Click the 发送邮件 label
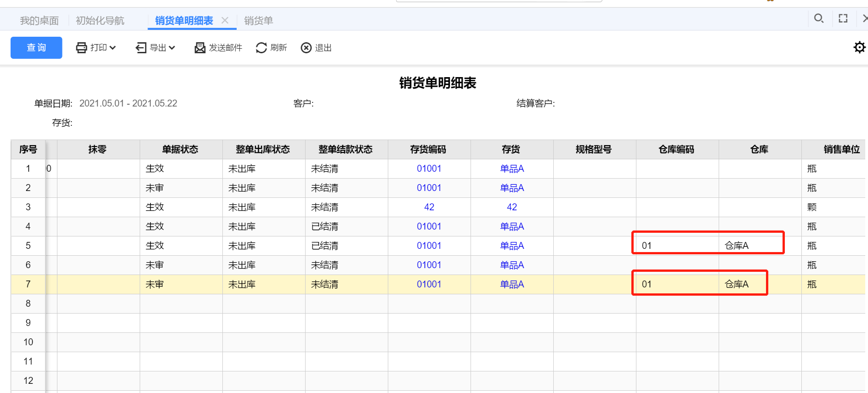The width and height of the screenshot is (868, 393). click(226, 48)
